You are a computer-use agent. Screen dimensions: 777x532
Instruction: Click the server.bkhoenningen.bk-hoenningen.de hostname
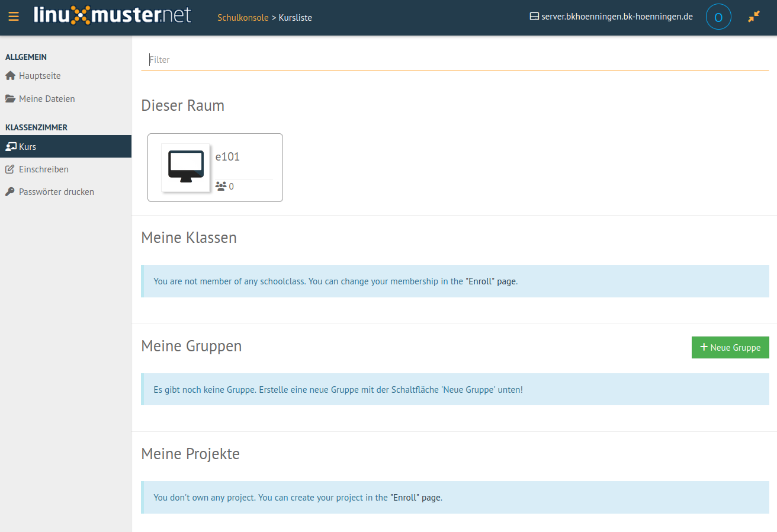617,17
